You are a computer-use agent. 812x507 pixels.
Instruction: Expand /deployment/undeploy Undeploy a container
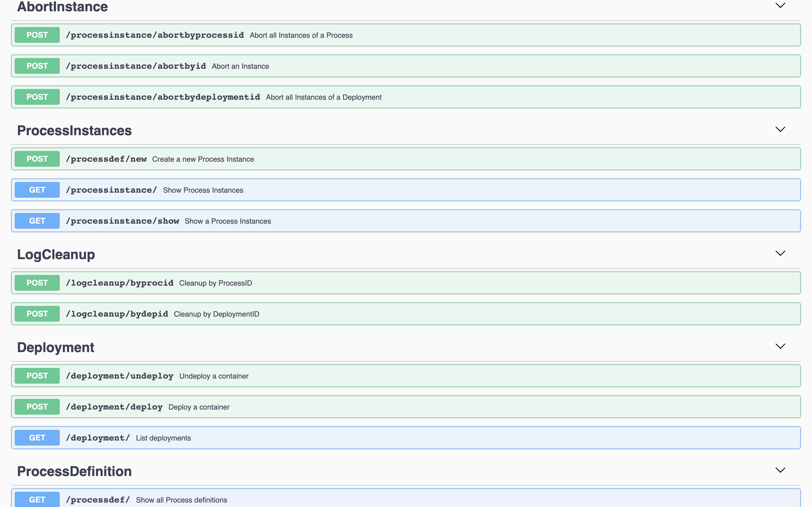tap(120, 376)
